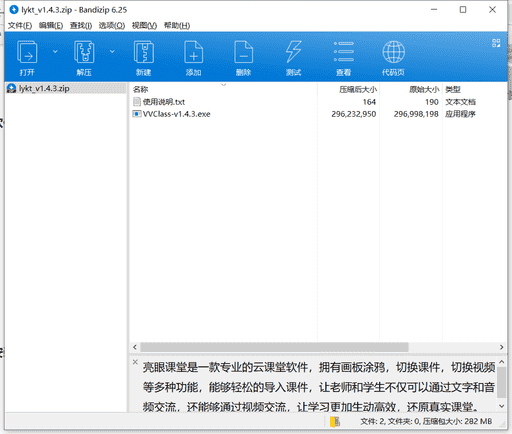Open the Find (查找) menu
Image resolution: width=512 pixels, height=434 pixels.
click(x=81, y=26)
